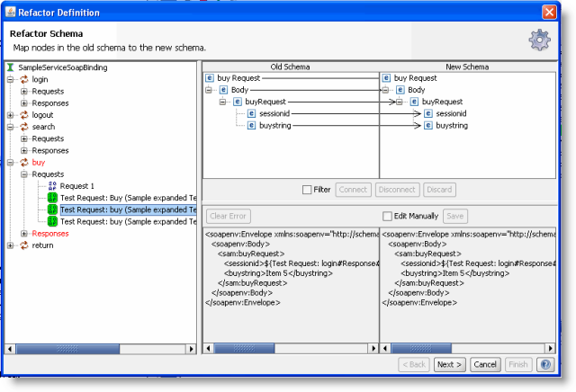This screenshot has width=576, height=392.
Task: Click the element icon of Old Schema sessionid
Action: pyautogui.click(x=251, y=113)
